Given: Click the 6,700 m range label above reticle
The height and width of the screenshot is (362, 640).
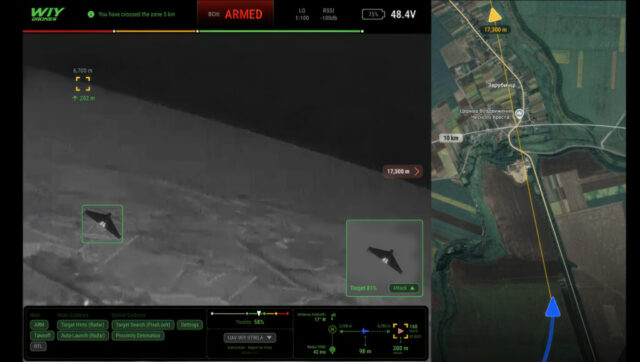Looking at the screenshot, I should [83, 71].
